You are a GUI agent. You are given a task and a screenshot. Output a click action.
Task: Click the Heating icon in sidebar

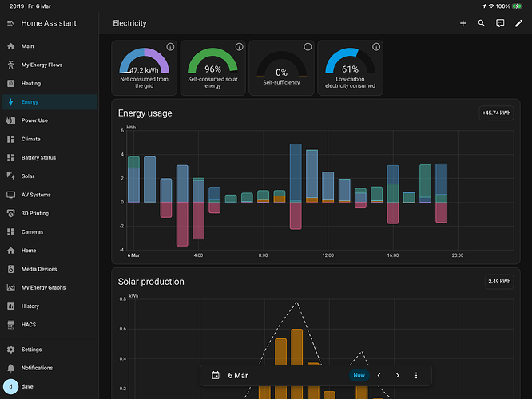(11, 84)
